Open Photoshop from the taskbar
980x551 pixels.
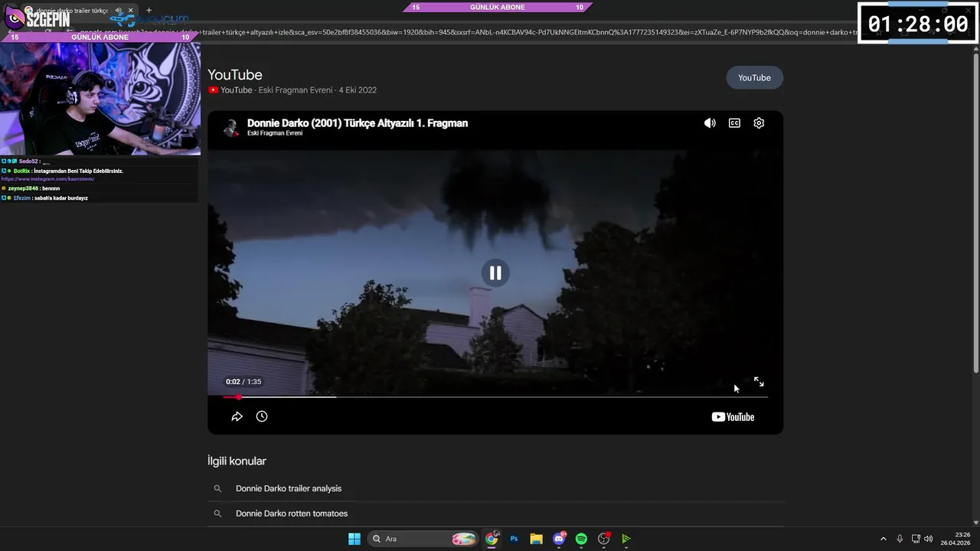514,539
